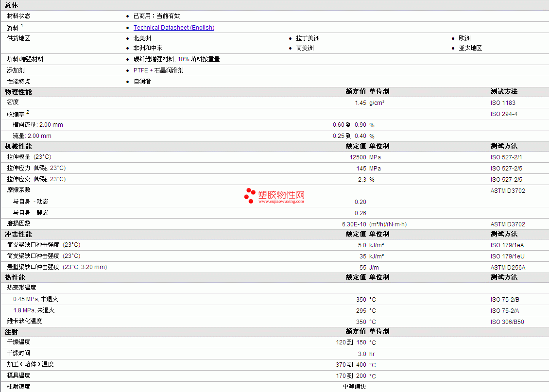Click the ASTM D3702 method beside 磨损因数

508,224
